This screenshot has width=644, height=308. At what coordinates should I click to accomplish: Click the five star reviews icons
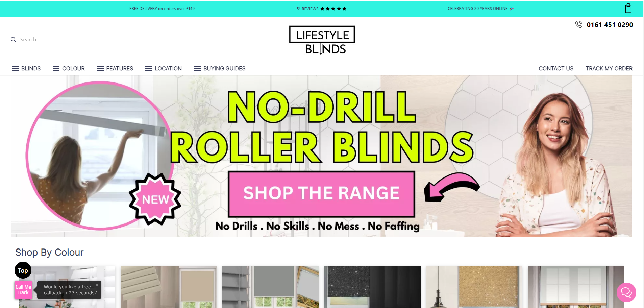click(x=333, y=9)
